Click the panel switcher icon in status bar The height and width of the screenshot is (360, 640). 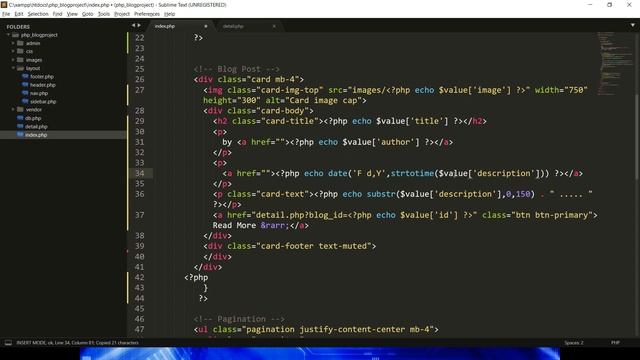coord(8,343)
